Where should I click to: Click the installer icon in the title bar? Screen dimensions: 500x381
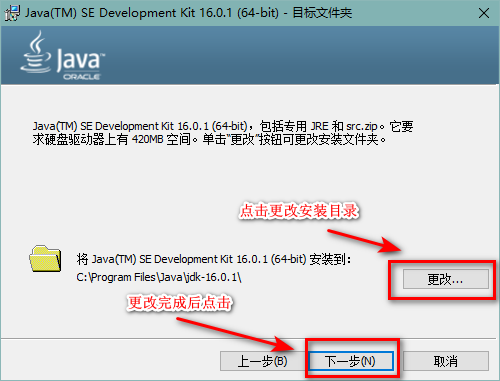12,13
